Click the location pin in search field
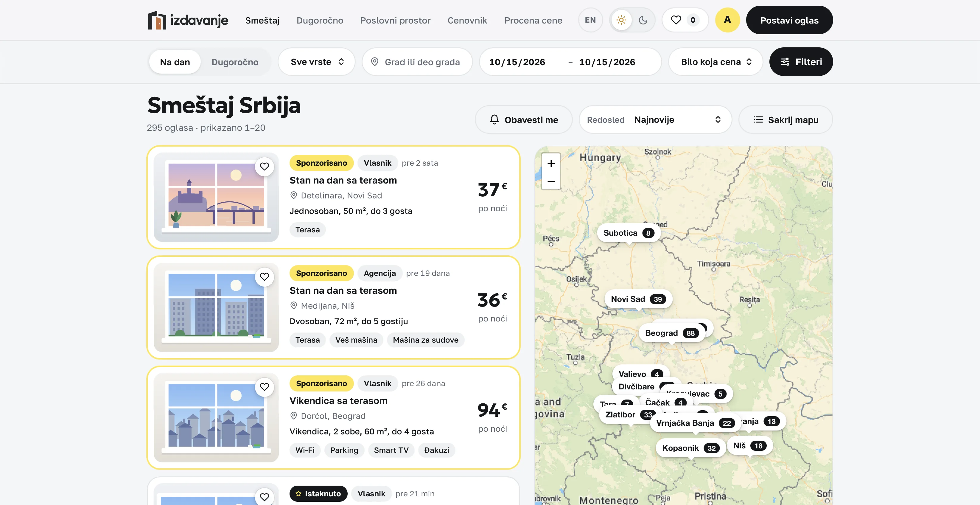The width and height of the screenshot is (980, 505). [374, 62]
